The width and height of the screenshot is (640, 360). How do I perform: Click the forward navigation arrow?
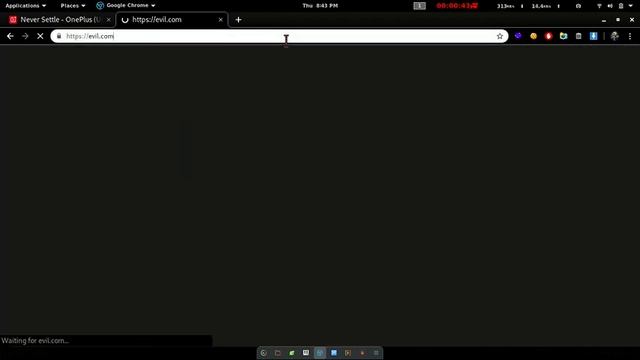[x=25, y=36]
